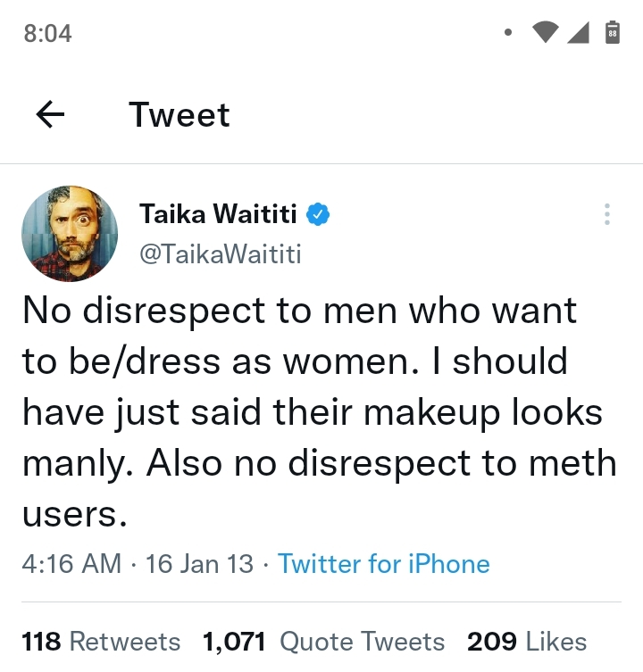Screen dimensions: 643x672
Task: Open the @TaikaWaititi handle
Action: (x=220, y=255)
